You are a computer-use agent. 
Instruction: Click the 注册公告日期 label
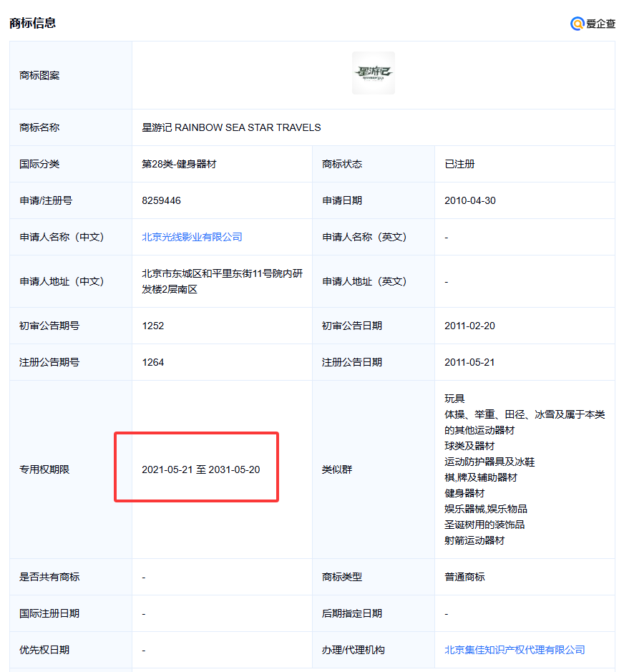point(352,362)
